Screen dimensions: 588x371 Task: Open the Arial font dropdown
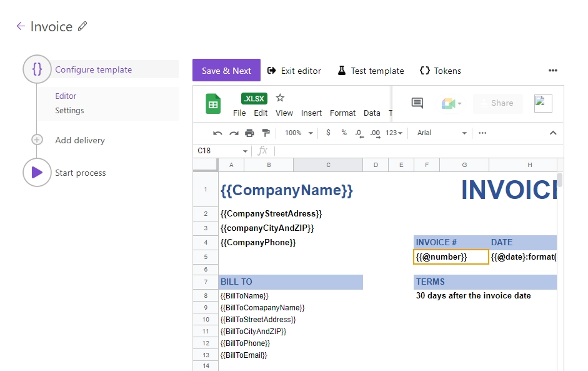pyautogui.click(x=442, y=133)
